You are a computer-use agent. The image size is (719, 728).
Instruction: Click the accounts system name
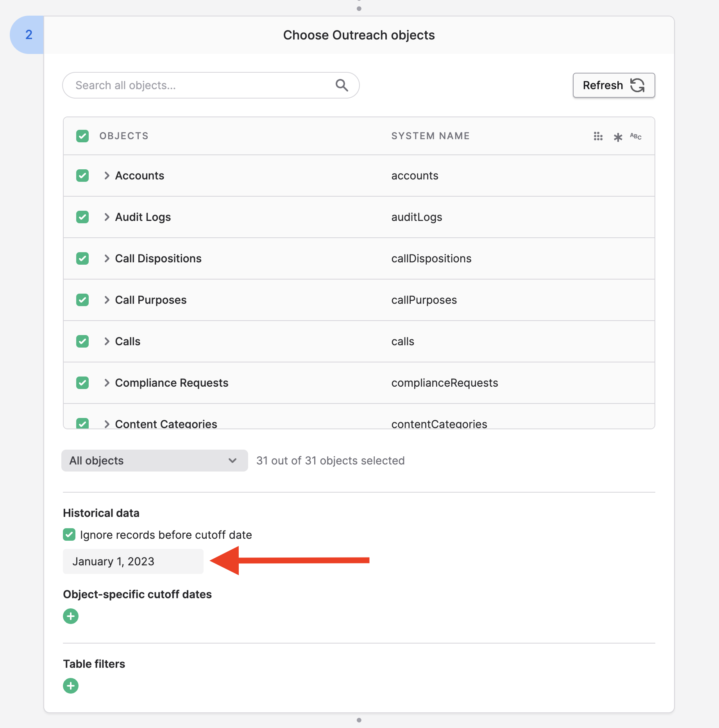[415, 176]
